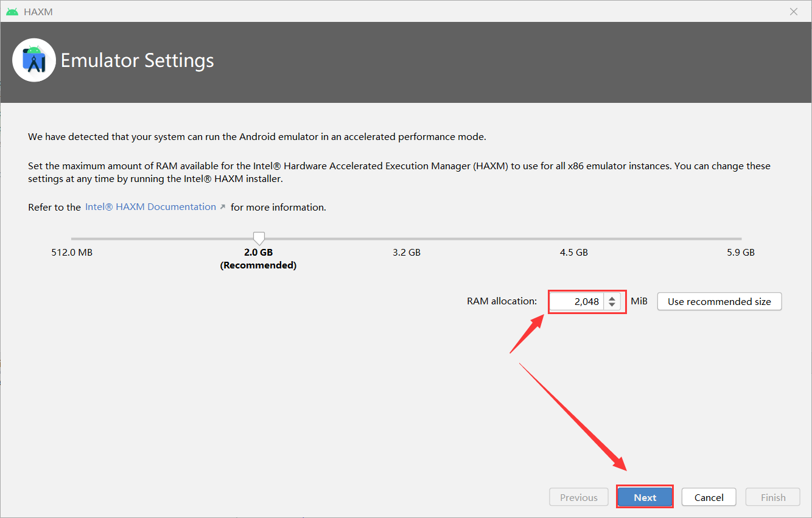This screenshot has height=518, width=812.
Task: Click the RAM allocation input field
Action: (577, 301)
